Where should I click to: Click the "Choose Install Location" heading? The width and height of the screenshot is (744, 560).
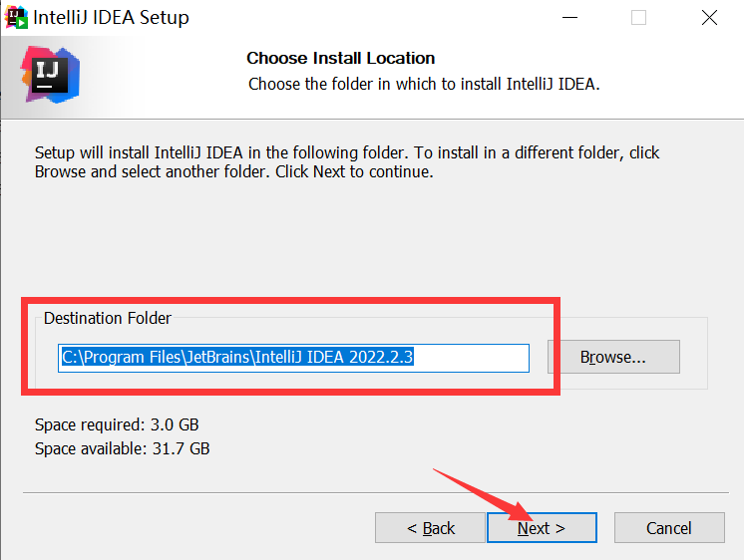tap(341, 58)
